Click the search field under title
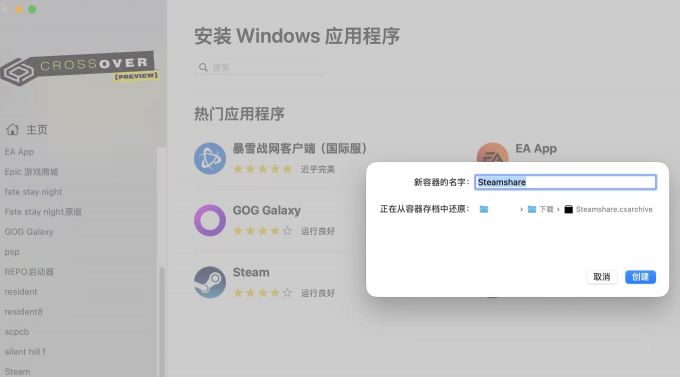The height and width of the screenshot is (377, 680). pyautogui.click(x=259, y=67)
